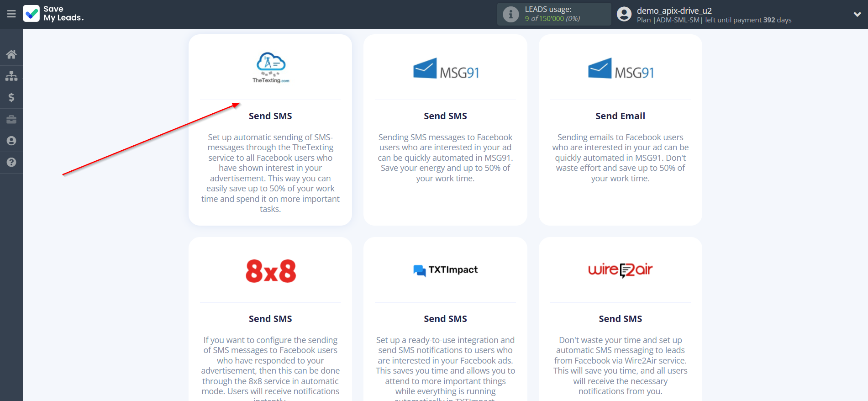Choose the 8x8 logo integration
Viewport: 868px width, 401px height.
(270, 271)
